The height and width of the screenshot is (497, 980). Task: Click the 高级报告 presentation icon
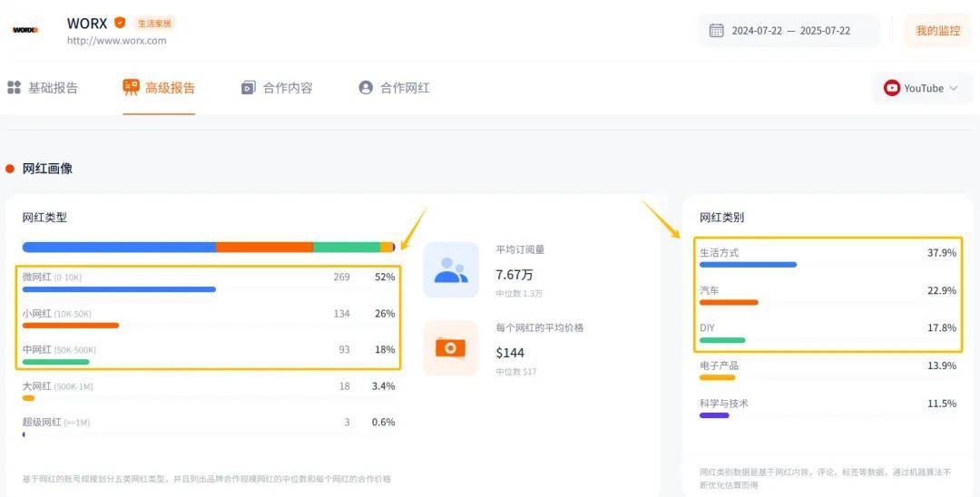(x=131, y=87)
